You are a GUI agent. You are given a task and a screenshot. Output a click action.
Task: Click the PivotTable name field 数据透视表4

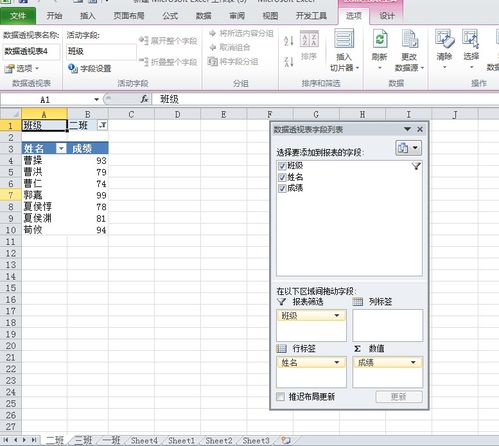coord(31,52)
